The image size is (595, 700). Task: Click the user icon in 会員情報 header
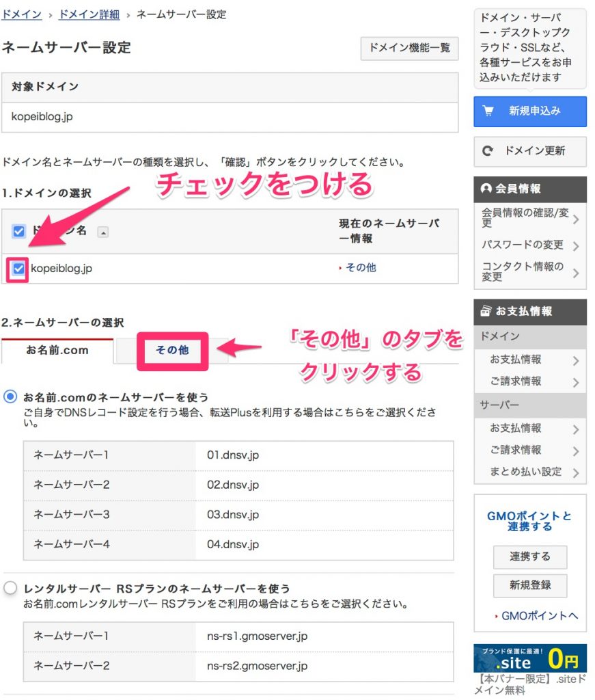pos(486,189)
